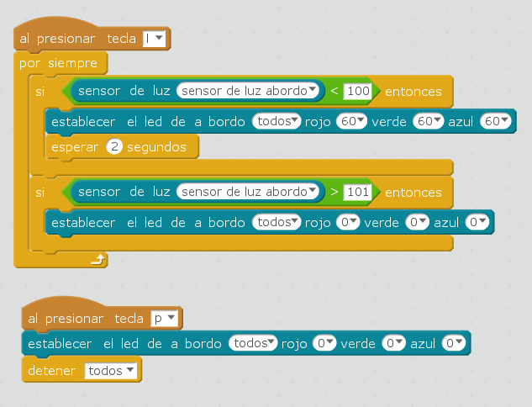Open the key dropdown showing letter l
This screenshot has width=532, height=407.
tap(156, 39)
